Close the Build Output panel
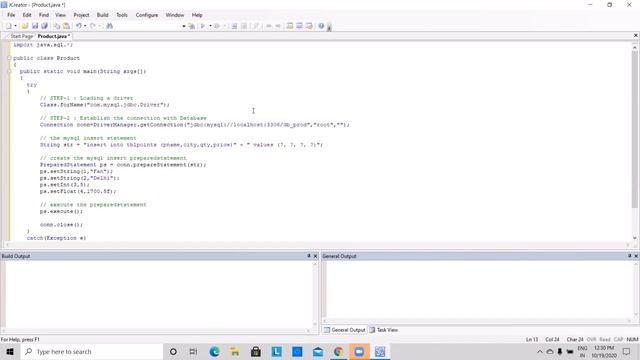 point(315,256)
